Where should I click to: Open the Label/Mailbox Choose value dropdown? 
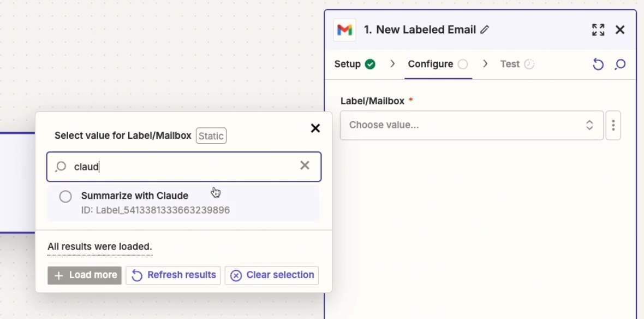pyautogui.click(x=472, y=125)
